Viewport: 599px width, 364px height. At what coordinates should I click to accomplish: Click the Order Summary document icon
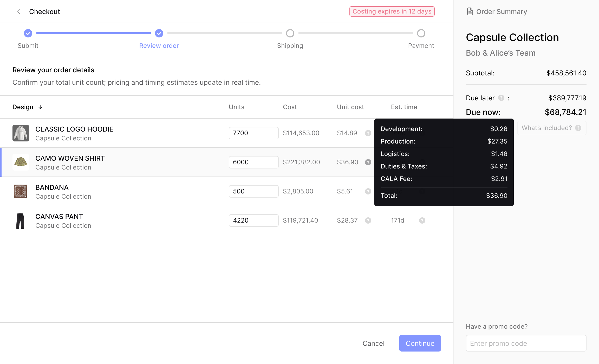(x=470, y=11)
